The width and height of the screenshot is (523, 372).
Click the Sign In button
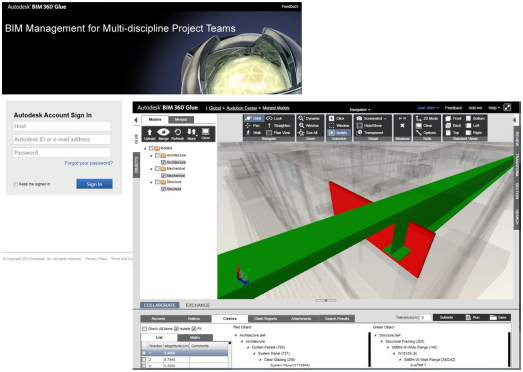click(94, 184)
